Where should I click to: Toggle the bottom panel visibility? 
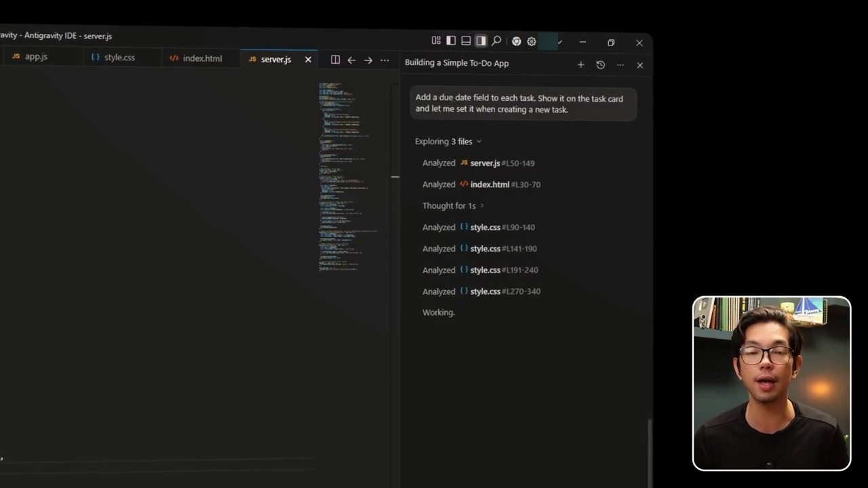click(x=466, y=41)
